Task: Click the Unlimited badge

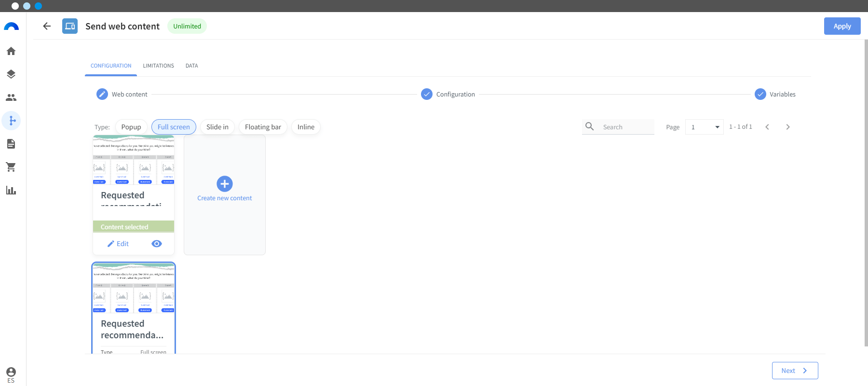Action: click(187, 26)
